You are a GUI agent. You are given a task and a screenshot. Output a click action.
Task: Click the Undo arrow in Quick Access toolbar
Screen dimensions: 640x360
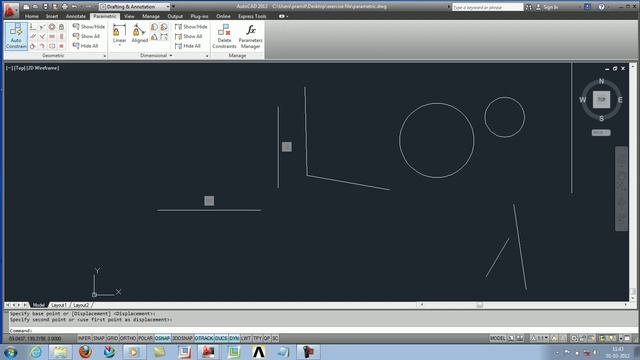pos(74,7)
